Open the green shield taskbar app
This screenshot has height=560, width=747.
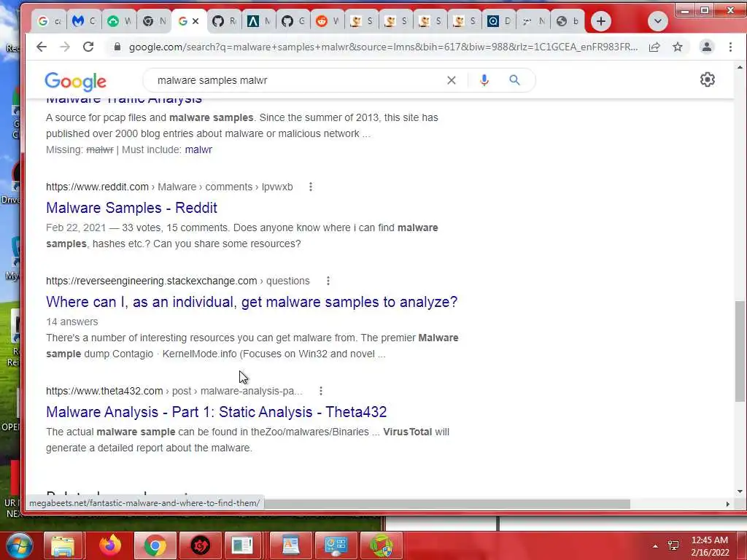381,545
